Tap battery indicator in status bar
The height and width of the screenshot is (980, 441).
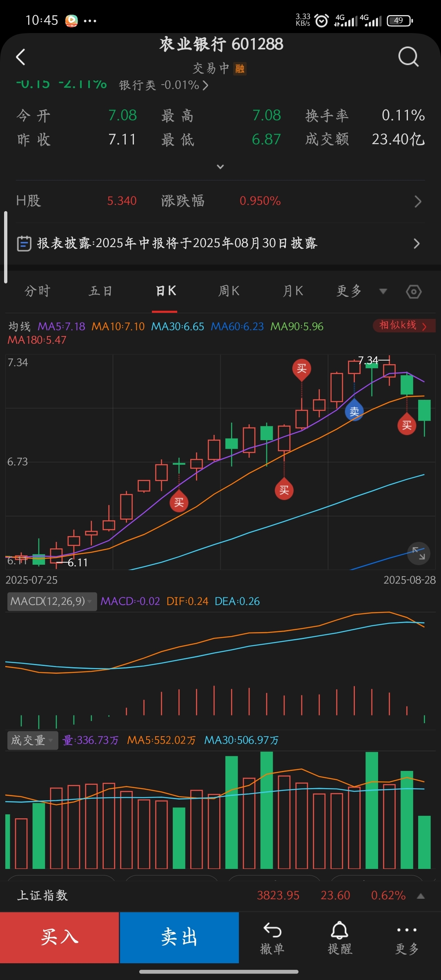coord(400,20)
